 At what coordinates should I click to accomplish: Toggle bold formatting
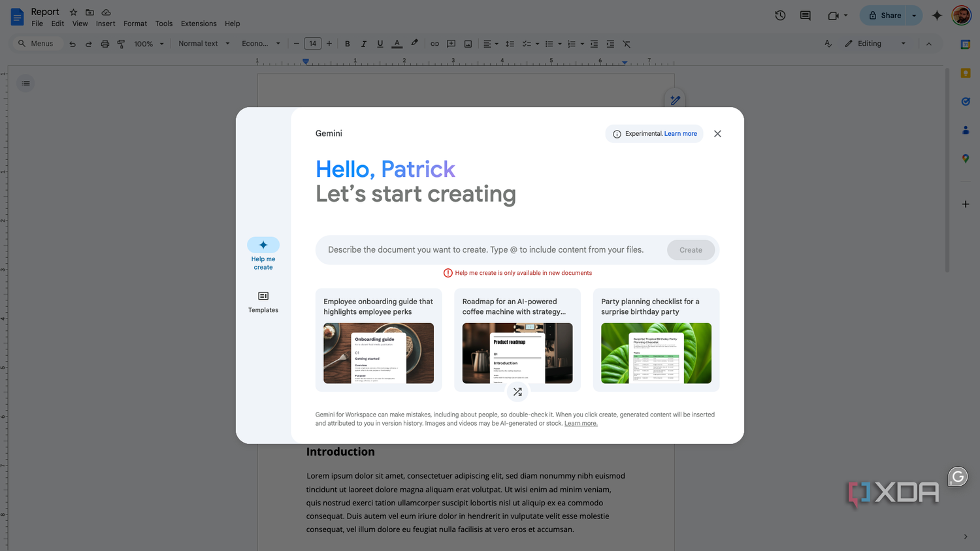pyautogui.click(x=348, y=44)
